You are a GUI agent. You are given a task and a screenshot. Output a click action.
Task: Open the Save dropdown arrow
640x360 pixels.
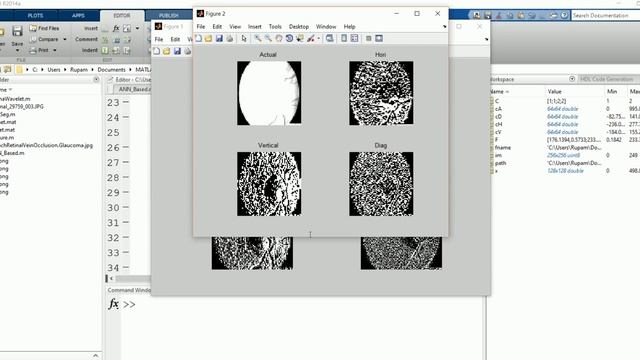pos(17,50)
